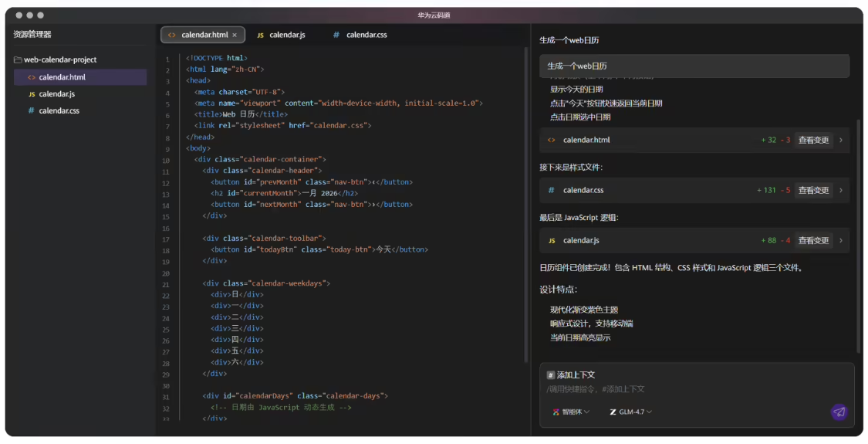The image size is (868, 444).
Task: Click the 添加上下文 button
Action: coord(571,375)
